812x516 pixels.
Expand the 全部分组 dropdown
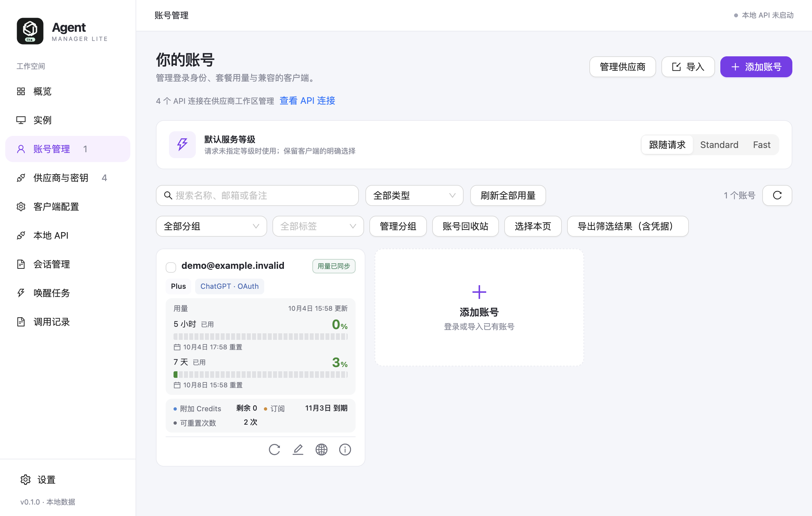tap(212, 226)
